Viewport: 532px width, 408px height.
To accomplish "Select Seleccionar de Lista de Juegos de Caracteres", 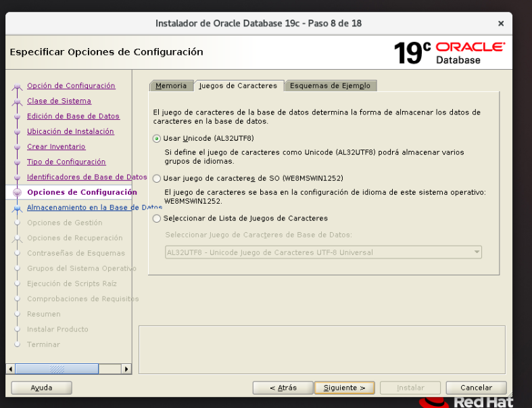I will pos(241,219).
